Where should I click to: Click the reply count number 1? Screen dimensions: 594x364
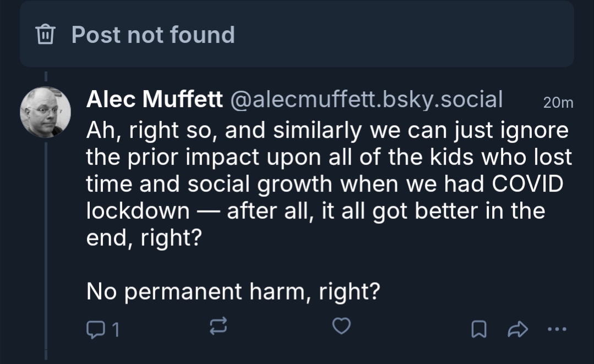116,329
